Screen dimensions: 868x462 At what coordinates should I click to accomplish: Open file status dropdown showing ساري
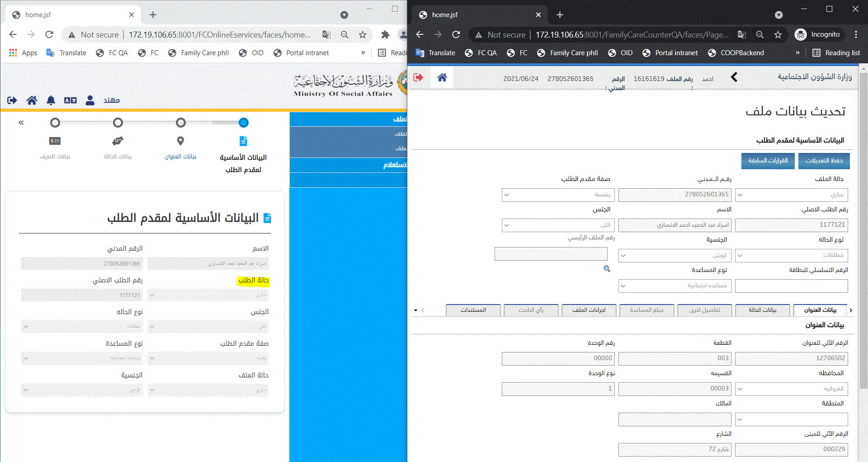792,195
